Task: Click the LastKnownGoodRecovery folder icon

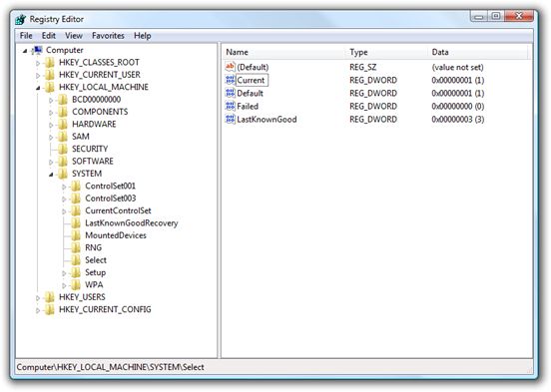Action: [76, 223]
